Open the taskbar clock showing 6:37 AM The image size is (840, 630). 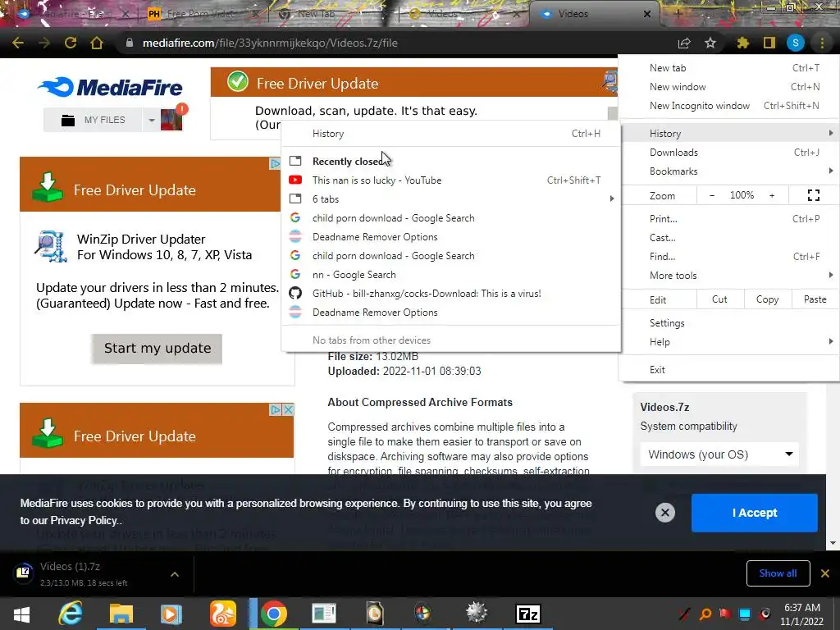(802, 614)
